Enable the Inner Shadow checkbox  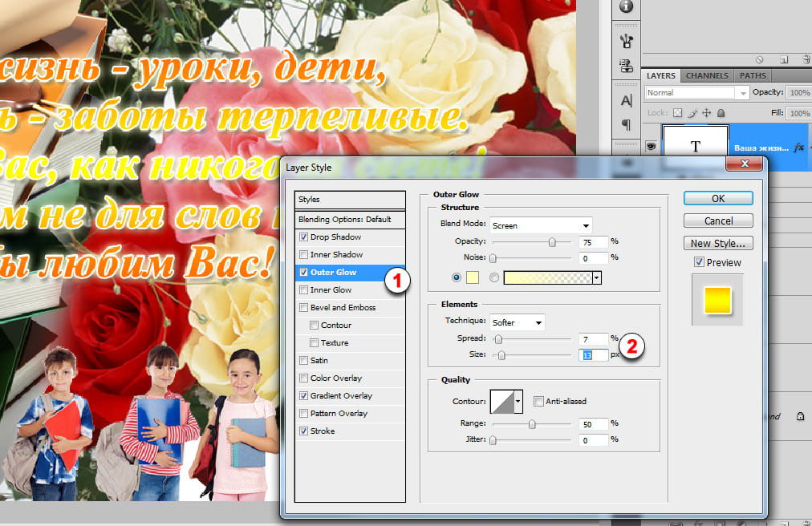point(303,255)
